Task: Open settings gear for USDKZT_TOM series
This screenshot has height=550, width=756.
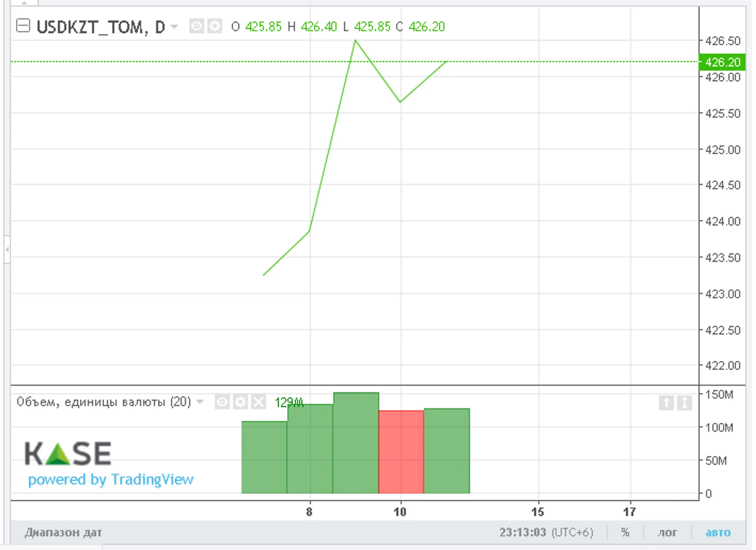Action: pos(215,26)
